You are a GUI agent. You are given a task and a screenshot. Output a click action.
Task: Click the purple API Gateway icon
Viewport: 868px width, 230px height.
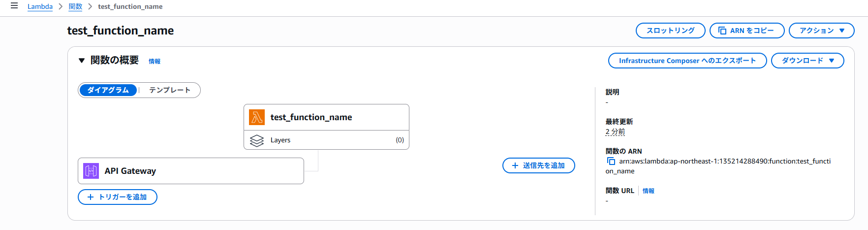[x=91, y=171]
